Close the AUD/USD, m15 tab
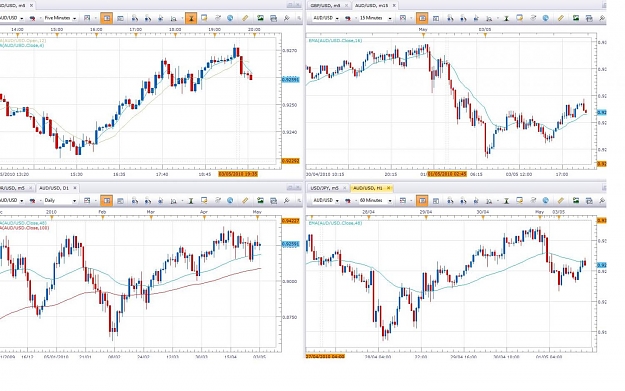Image resolution: width=625 pixels, height=391 pixels. (x=394, y=6)
